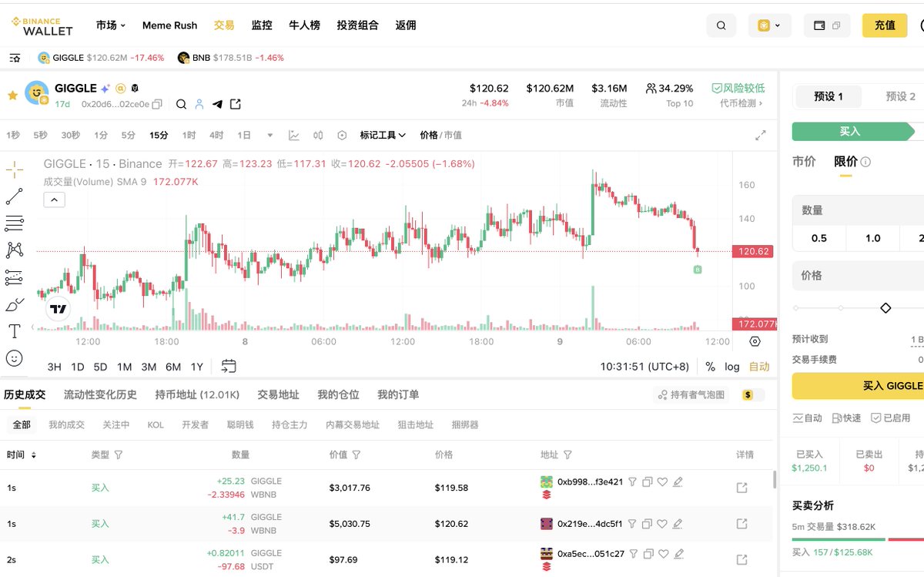Switch to the 持币地址 (12.01K) tab
Viewport: 924px width, 577px height.
pos(197,394)
